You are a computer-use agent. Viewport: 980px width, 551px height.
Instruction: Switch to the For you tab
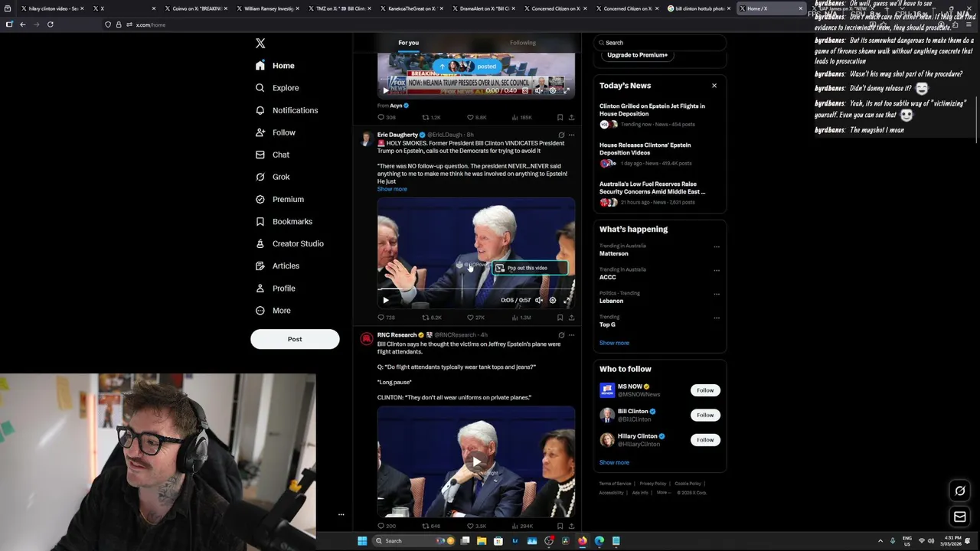(x=409, y=43)
